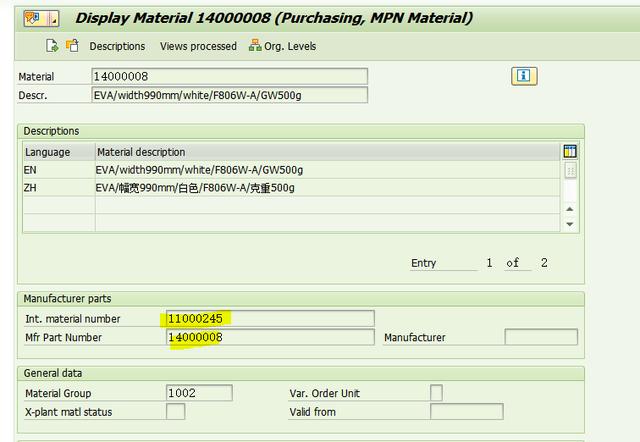The image size is (640, 442).
Task: Toggle the Var. Order Unit box
Action: tap(436, 393)
